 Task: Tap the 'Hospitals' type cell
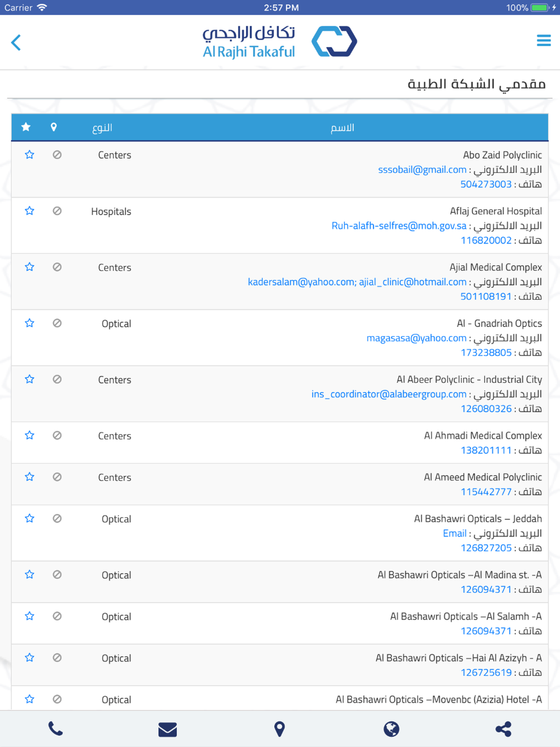click(x=111, y=211)
